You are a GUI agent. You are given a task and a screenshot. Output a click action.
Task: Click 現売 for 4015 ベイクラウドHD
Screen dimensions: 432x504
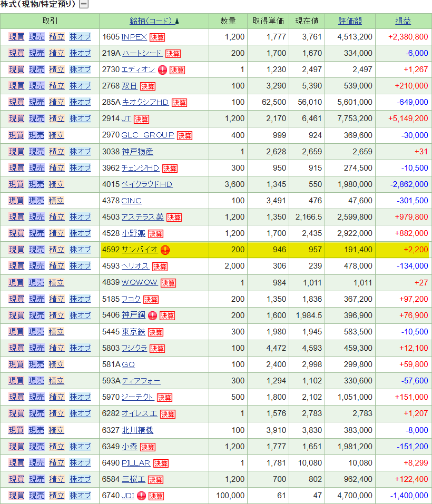(x=36, y=184)
